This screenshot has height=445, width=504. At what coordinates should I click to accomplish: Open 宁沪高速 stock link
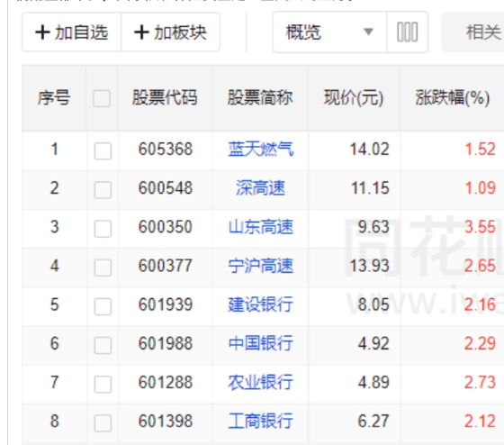point(261,266)
